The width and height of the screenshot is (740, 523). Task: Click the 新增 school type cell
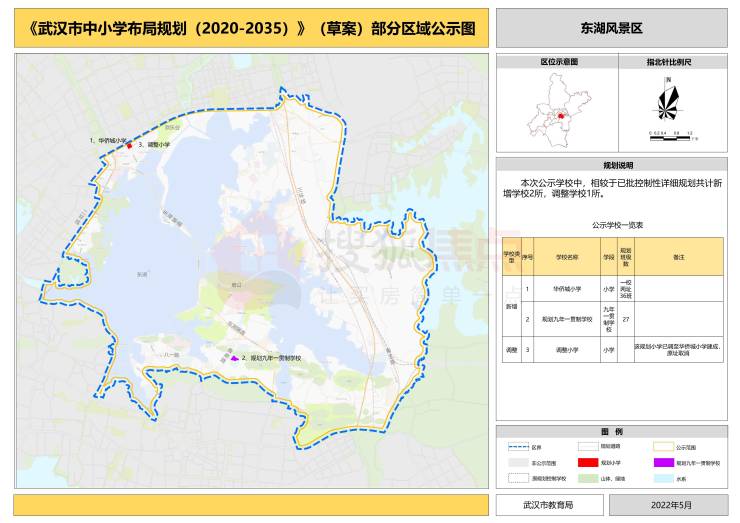[512, 306]
